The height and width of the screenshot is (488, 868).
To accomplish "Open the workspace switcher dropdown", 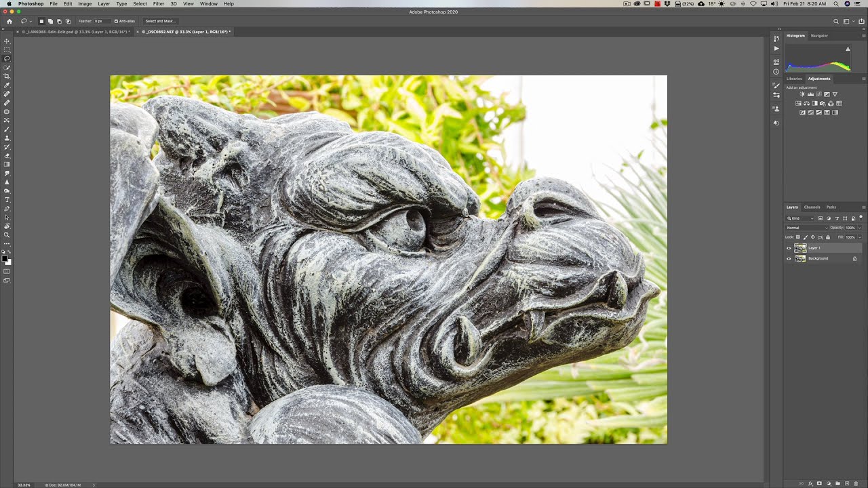I will coord(848,21).
